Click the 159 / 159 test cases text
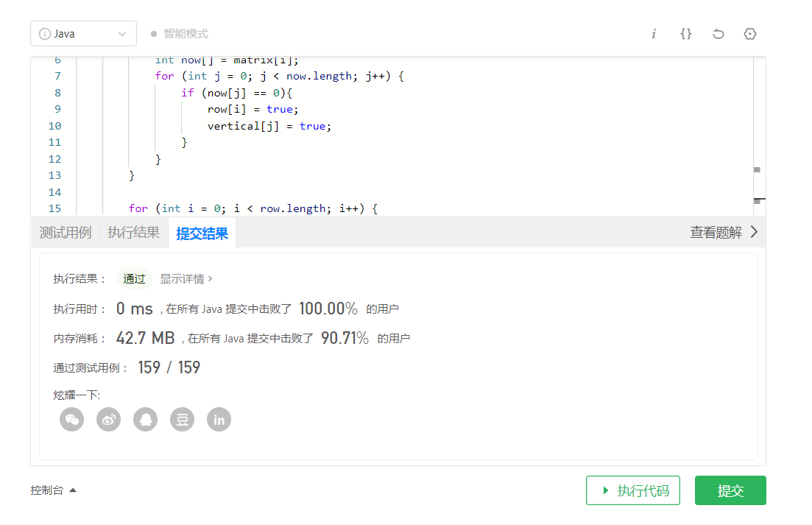The image size is (812, 525). pyautogui.click(x=169, y=367)
